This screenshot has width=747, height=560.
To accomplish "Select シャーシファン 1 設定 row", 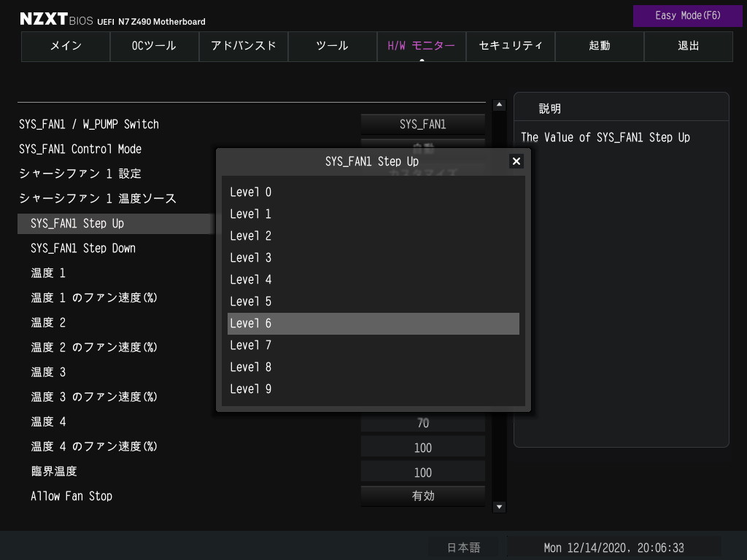I will 80,174.
